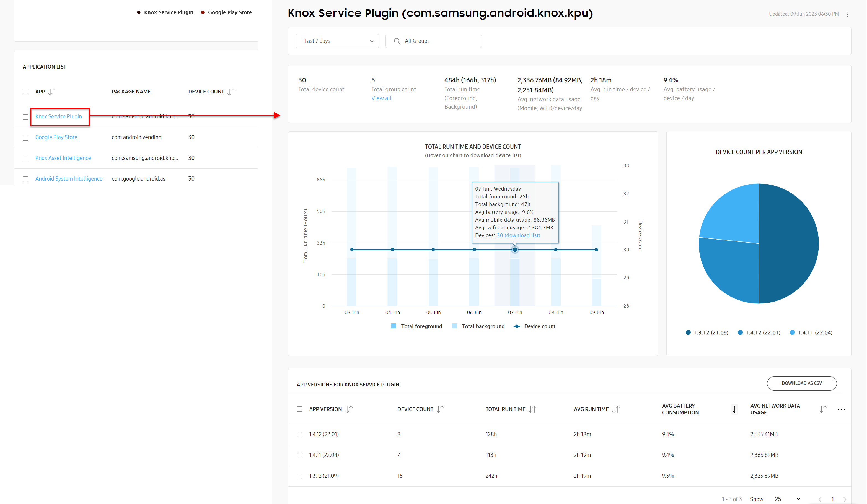
Task: Click the All Groups search field
Action: click(x=433, y=41)
